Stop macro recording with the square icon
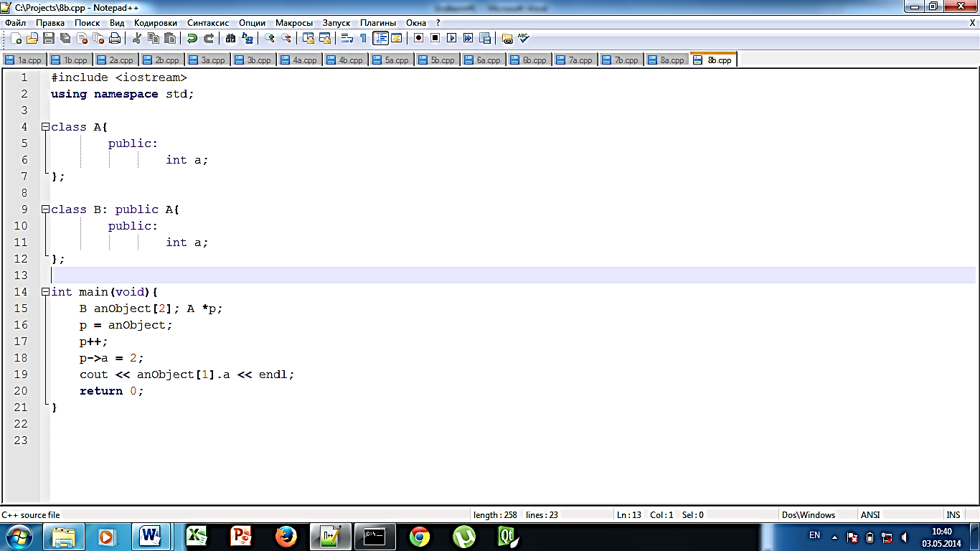The width and height of the screenshot is (980, 551). tap(435, 38)
